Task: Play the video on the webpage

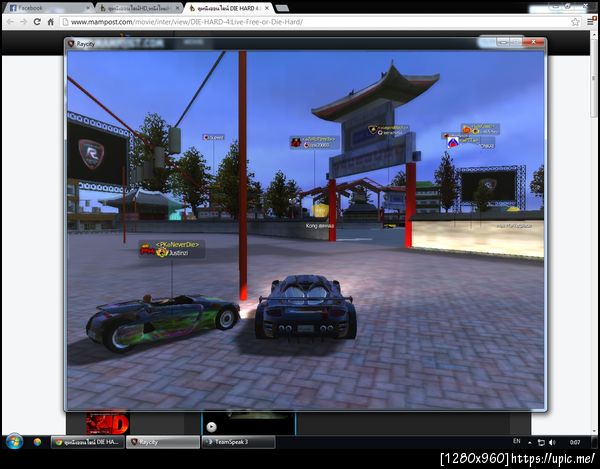Action: pyautogui.click(x=211, y=427)
